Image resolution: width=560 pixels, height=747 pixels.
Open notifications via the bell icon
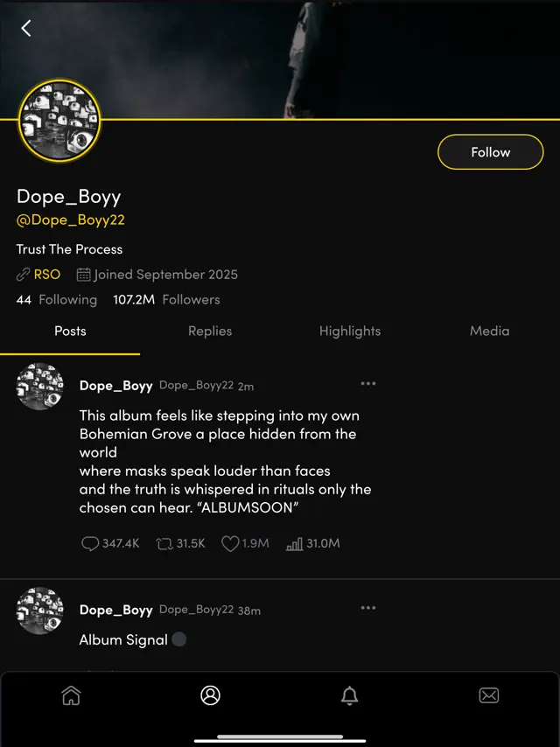tap(349, 695)
